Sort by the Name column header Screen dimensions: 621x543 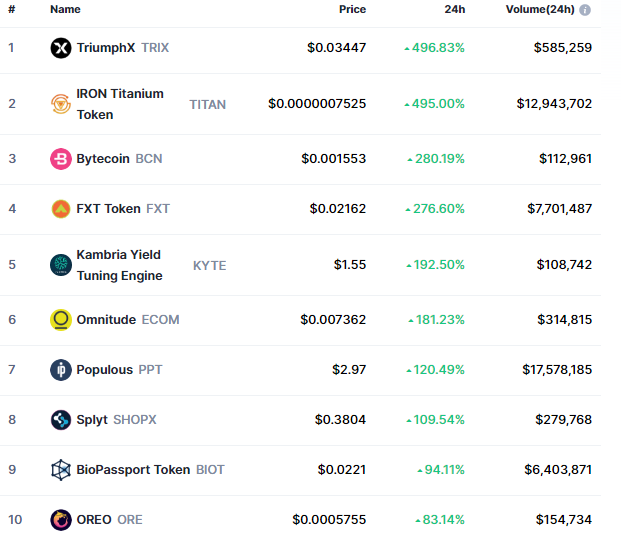(x=65, y=9)
